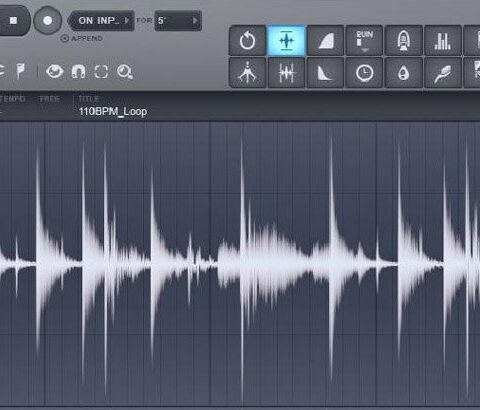
Task: Apply the fade in tool
Action: coord(325,41)
